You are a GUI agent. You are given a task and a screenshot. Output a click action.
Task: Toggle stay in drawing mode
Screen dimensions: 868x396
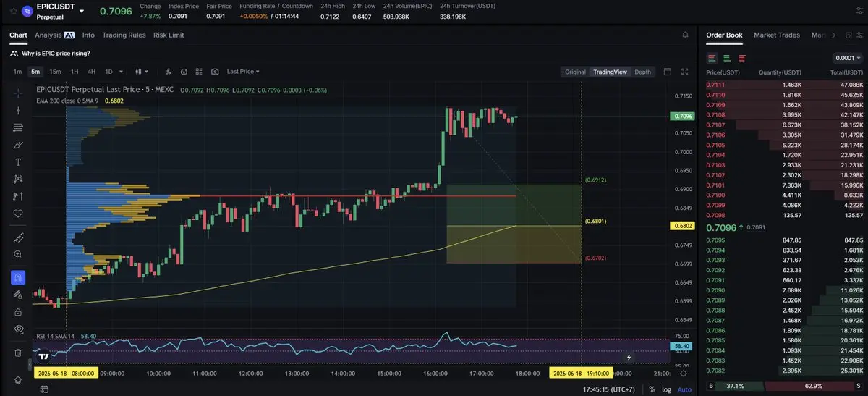pyautogui.click(x=18, y=295)
